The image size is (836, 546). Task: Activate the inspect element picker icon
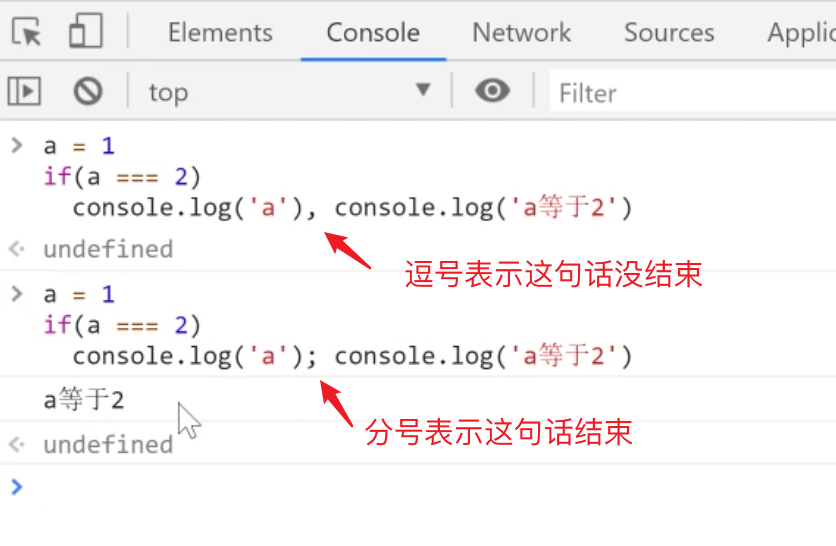click(x=26, y=31)
